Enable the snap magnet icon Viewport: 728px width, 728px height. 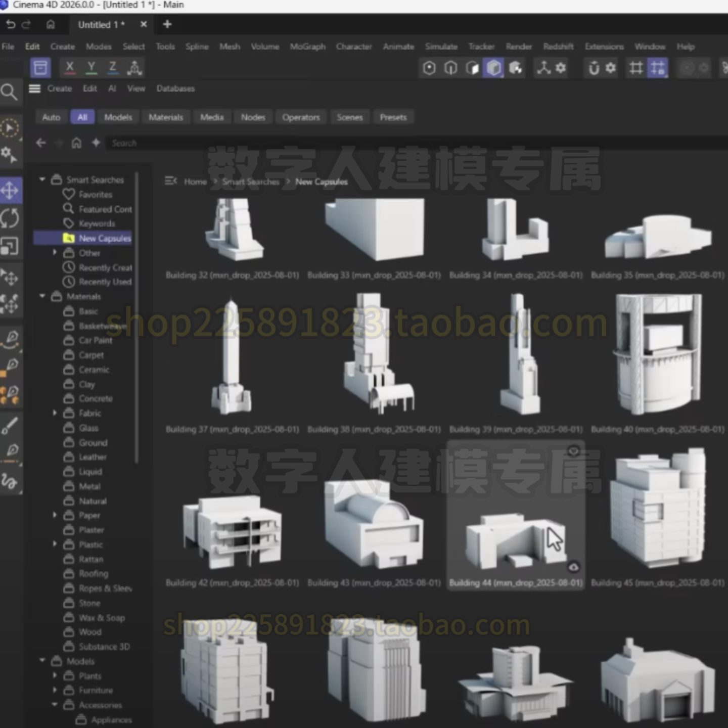coord(594,68)
